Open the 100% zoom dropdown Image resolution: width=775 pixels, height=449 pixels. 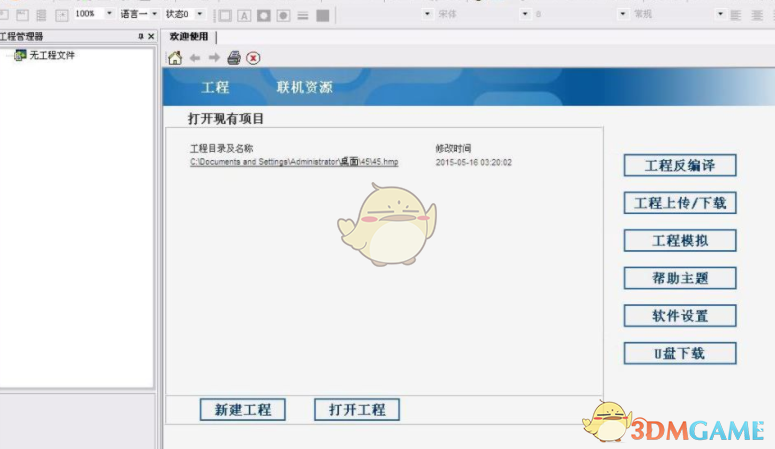pos(109,14)
